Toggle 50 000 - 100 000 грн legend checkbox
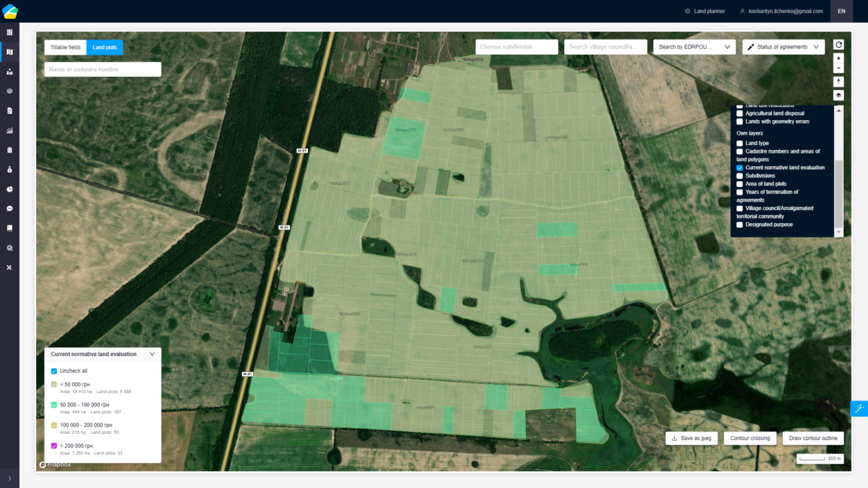 (x=54, y=405)
